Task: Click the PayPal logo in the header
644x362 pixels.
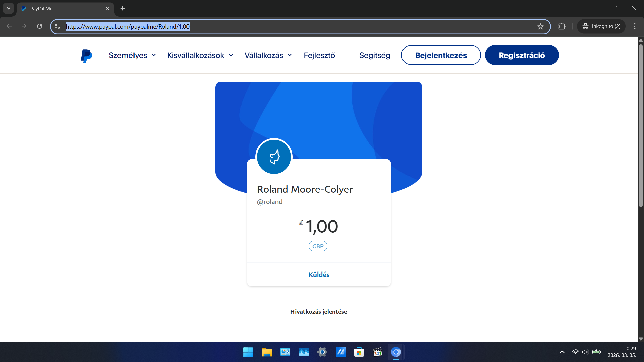Action: tap(86, 56)
